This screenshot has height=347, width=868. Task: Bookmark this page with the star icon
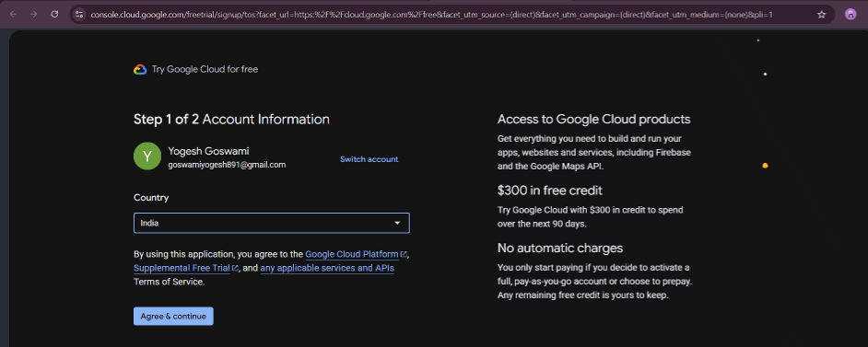(x=822, y=15)
